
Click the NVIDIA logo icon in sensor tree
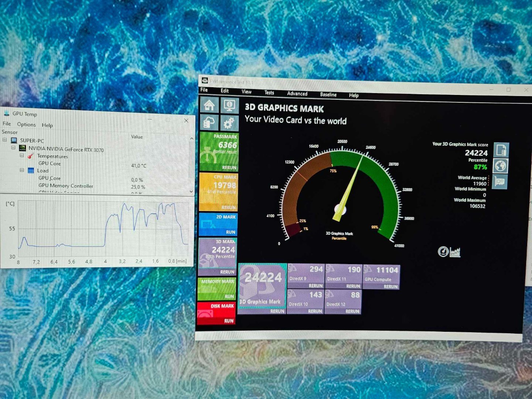(23, 148)
